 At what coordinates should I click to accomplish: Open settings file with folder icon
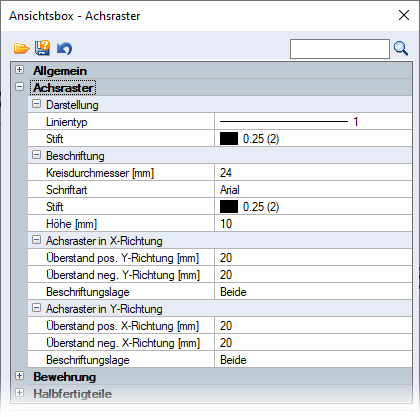pos(21,48)
